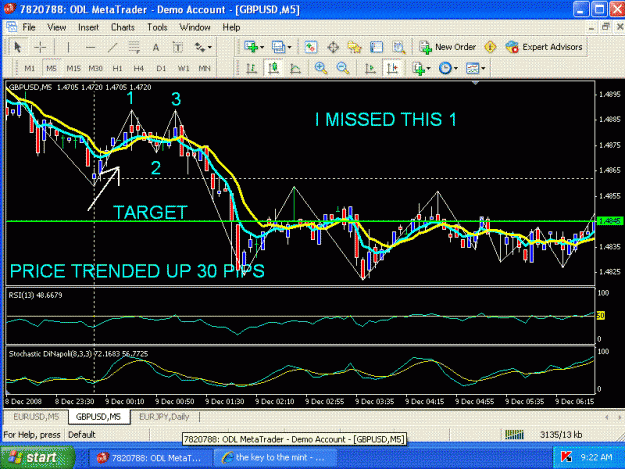The width and height of the screenshot is (625, 469).
Task: Click the Stochastic DiNapoli indicator label
Action: coord(78,354)
